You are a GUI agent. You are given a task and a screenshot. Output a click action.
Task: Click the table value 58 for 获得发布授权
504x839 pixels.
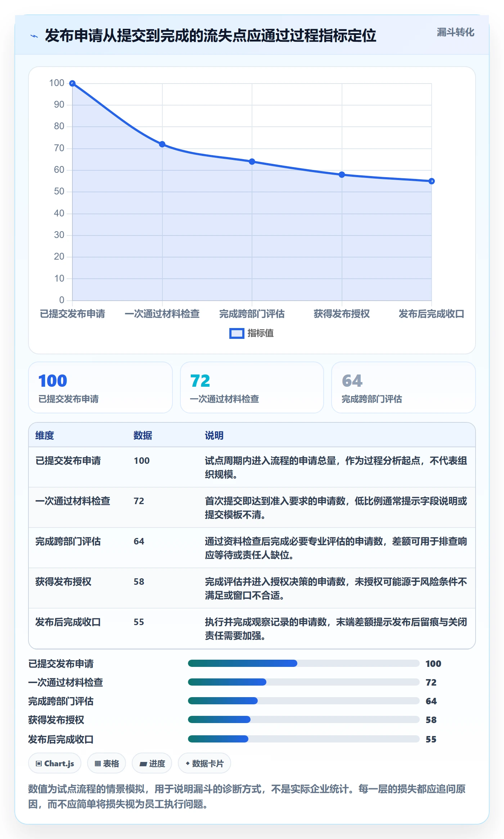139,582
